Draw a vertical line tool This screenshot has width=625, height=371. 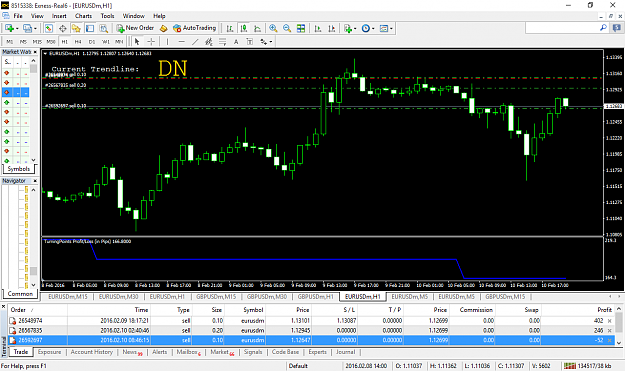pos(167,41)
